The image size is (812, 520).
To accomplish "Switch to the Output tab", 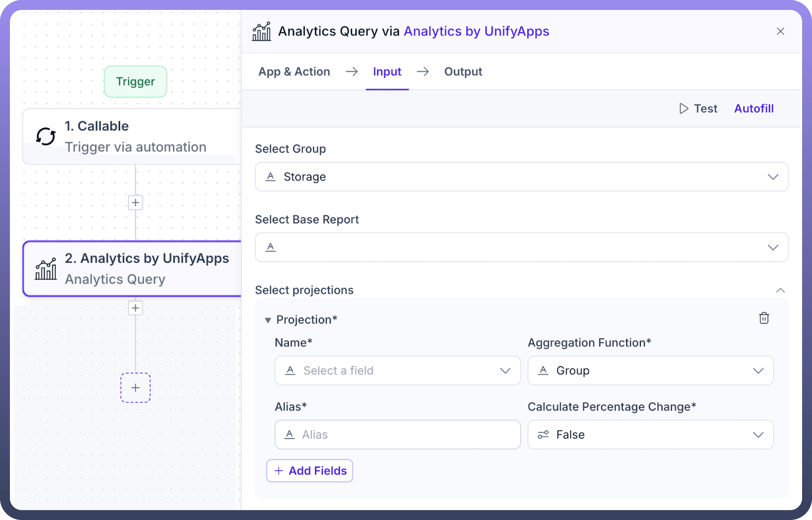I will pyautogui.click(x=463, y=72).
